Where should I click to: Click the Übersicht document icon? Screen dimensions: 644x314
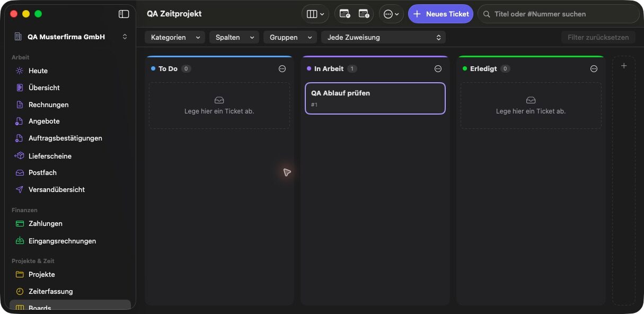click(20, 88)
